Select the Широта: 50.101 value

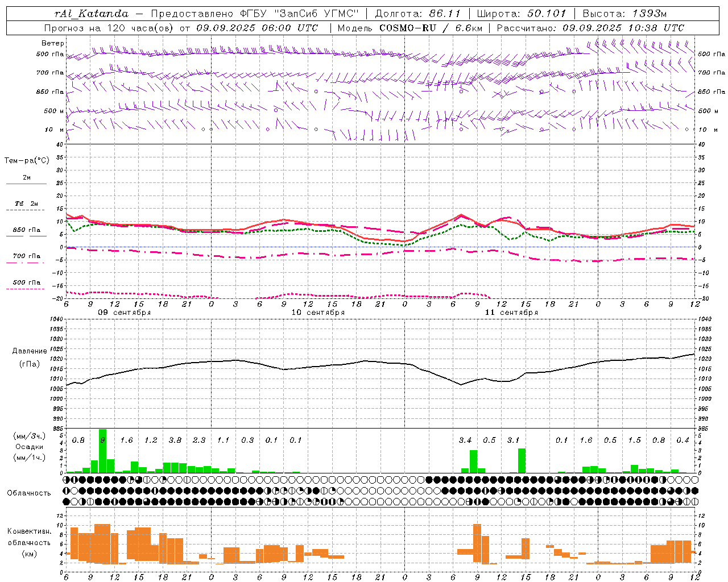pos(521,14)
